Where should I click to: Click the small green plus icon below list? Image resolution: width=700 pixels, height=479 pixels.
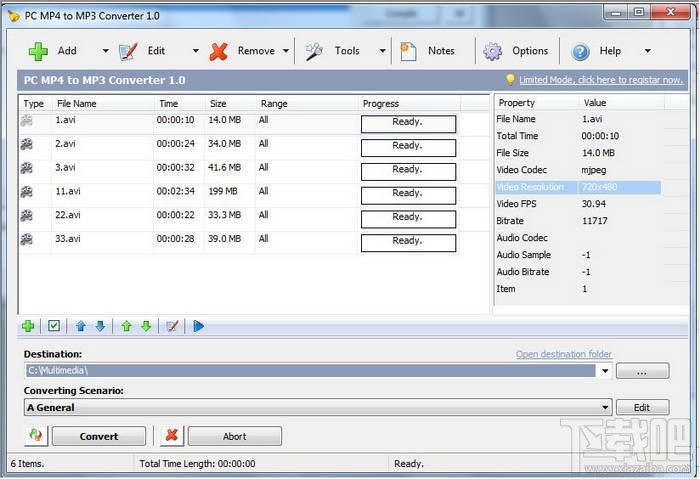(28, 326)
